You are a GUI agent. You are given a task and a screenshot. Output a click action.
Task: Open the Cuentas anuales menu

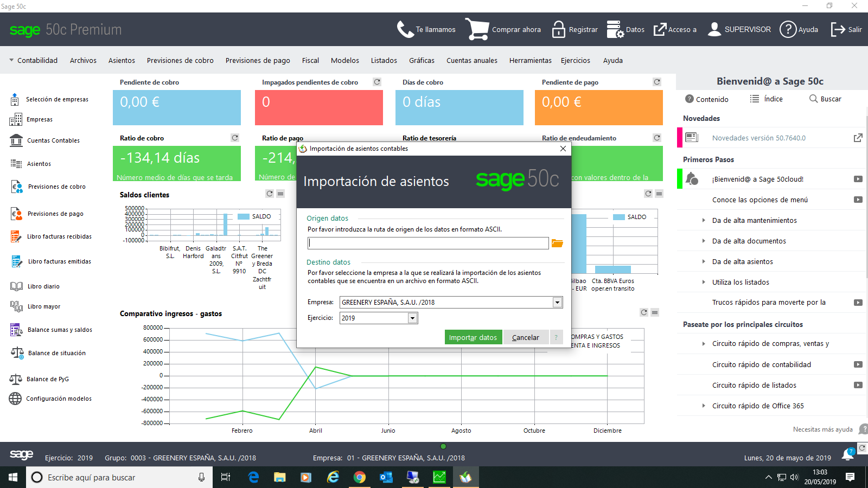click(471, 60)
